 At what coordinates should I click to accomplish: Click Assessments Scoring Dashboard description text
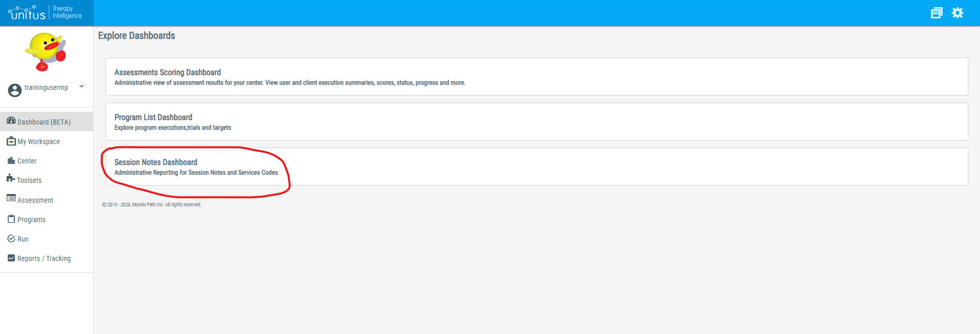[x=290, y=83]
